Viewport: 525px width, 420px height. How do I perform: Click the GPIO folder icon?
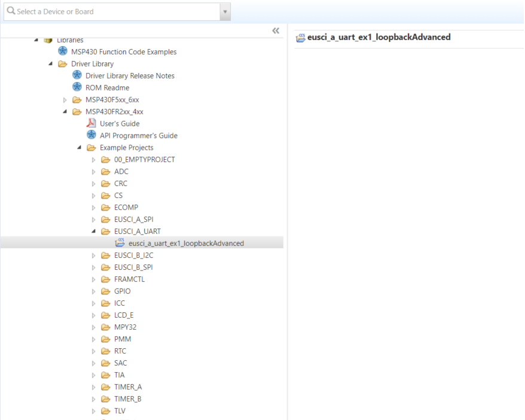click(106, 291)
